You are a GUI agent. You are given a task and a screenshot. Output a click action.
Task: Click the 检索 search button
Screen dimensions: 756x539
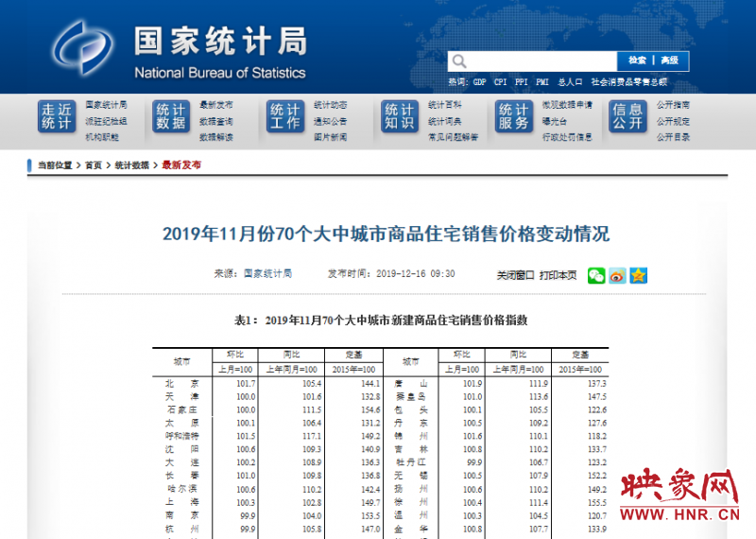coord(638,61)
